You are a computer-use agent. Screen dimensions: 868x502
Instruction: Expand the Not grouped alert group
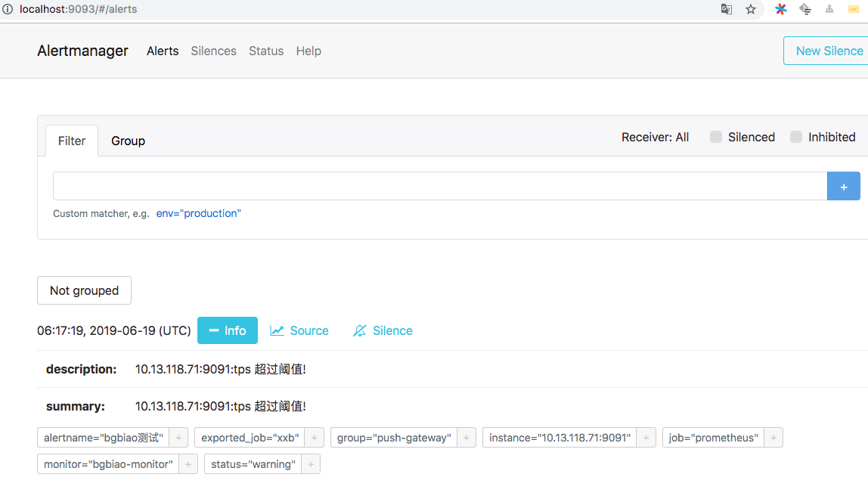coord(84,290)
